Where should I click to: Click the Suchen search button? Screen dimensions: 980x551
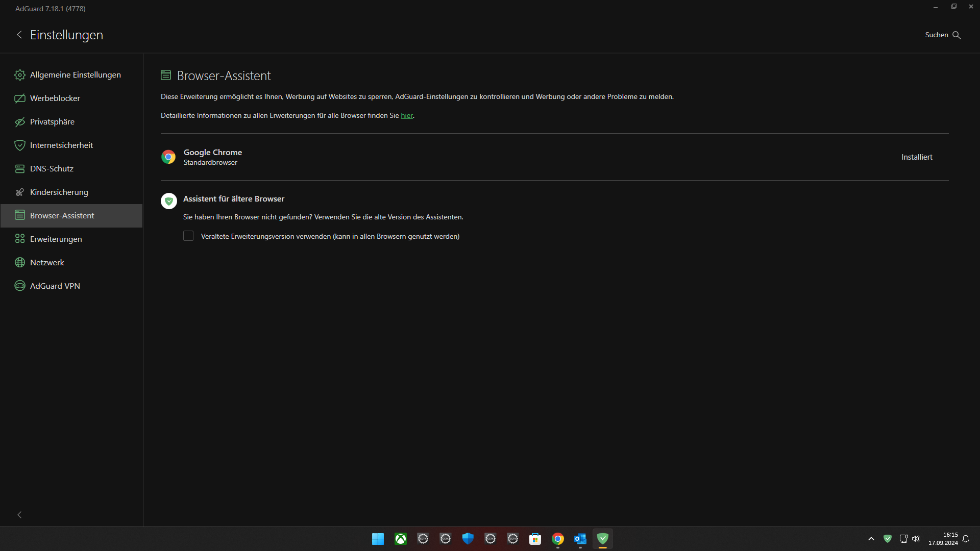[x=943, y=35]
